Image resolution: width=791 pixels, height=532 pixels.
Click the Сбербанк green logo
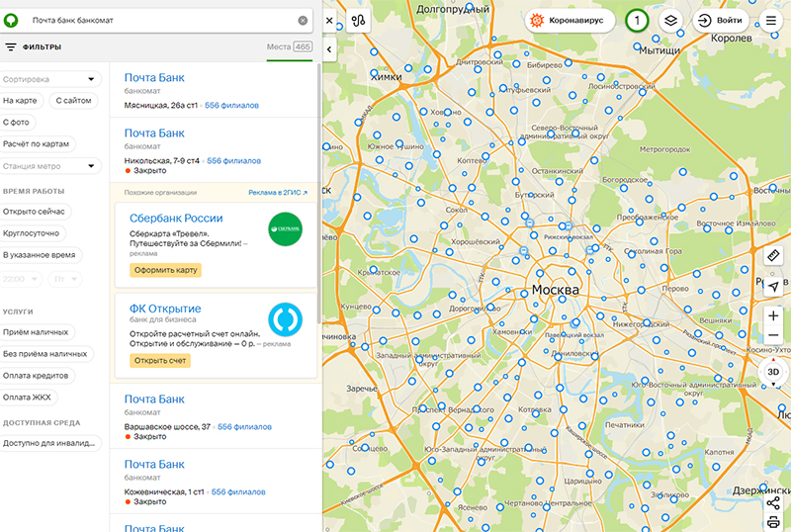point(286,229)
